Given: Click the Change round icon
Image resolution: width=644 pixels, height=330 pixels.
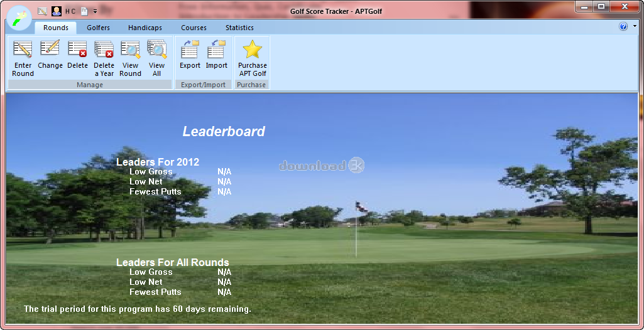Looking at the screenshot, I should coord(50,49).
